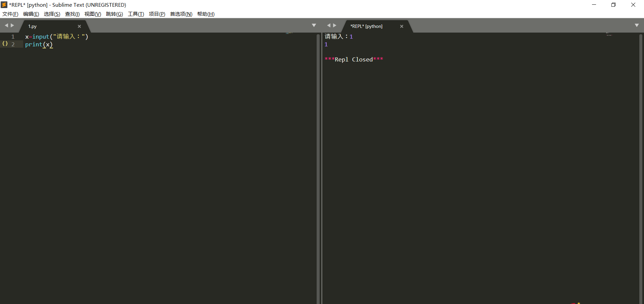Open the 工具(T) menu

(x=136, y=14)
